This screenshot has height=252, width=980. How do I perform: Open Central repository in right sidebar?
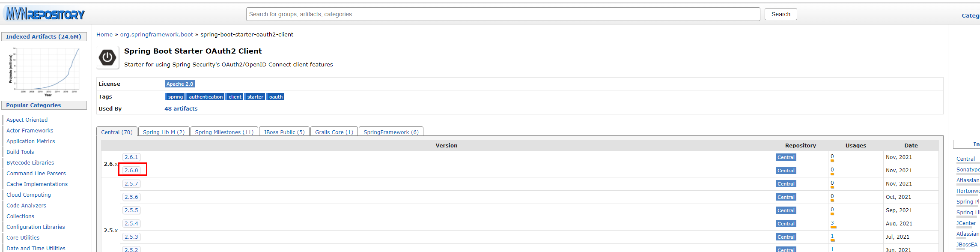965,159
